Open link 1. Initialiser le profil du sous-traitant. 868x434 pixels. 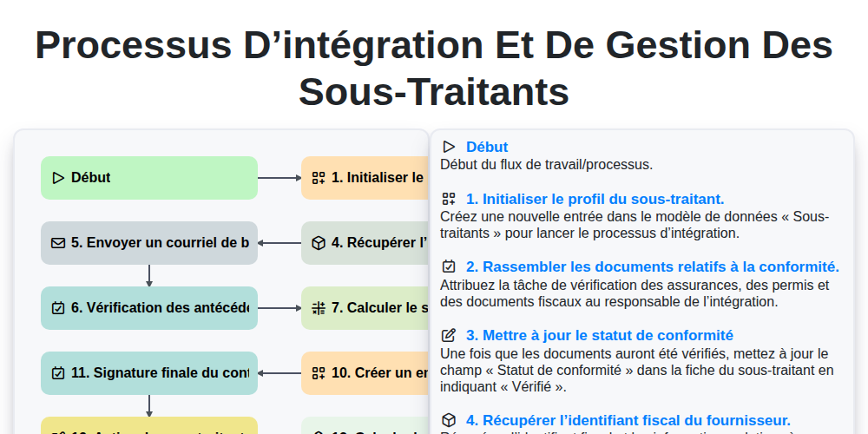point(595,199)
